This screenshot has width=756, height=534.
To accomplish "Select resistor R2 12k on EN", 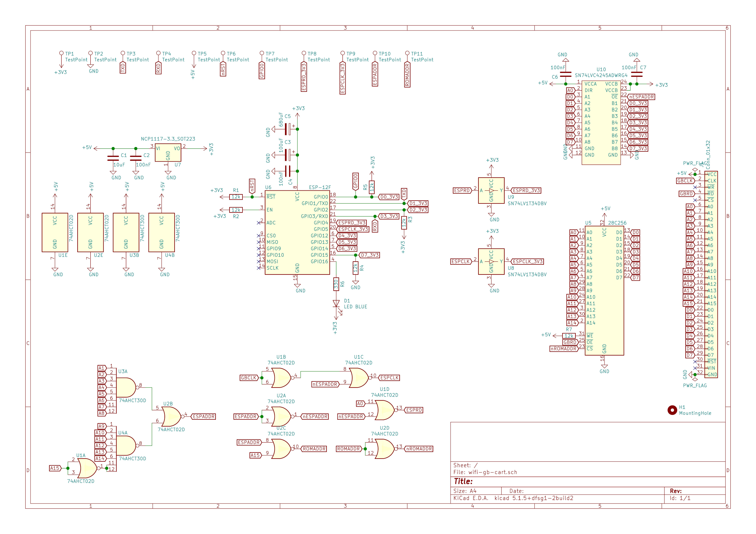I will pos(236,210).
